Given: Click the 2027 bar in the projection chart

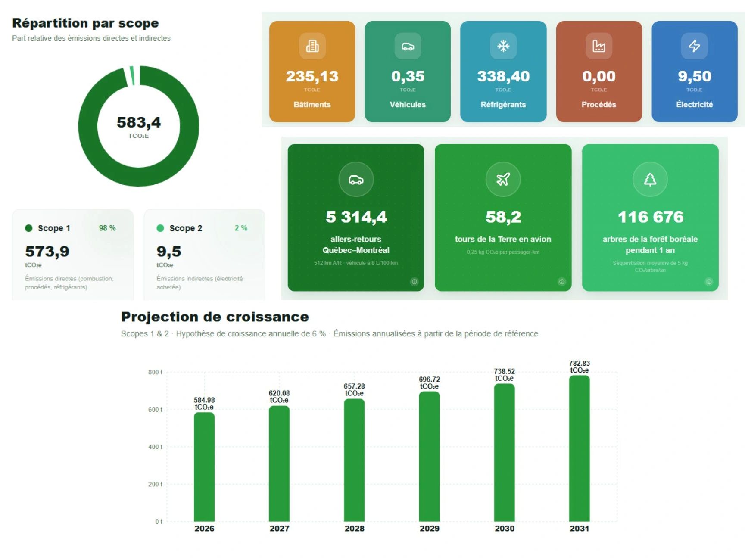Looking at the screenshot, I should tap(279, 464).
